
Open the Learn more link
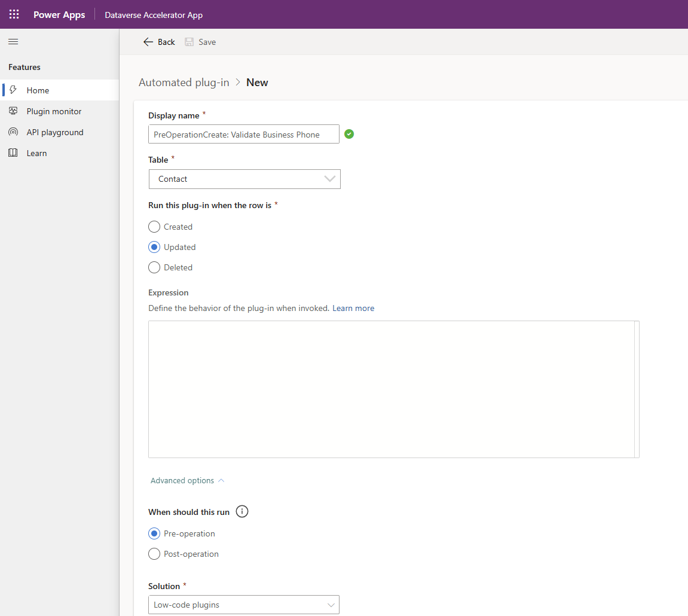[x=353, y=308]
